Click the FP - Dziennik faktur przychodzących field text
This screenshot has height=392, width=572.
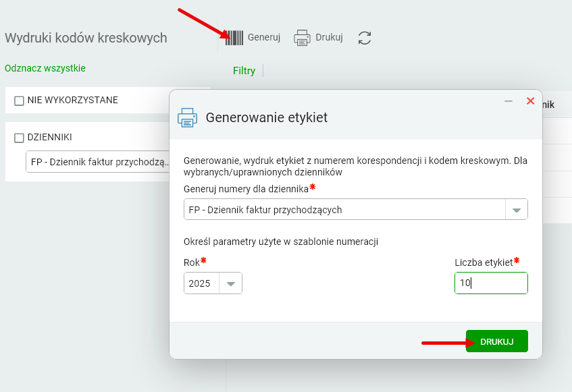point(265,210)
